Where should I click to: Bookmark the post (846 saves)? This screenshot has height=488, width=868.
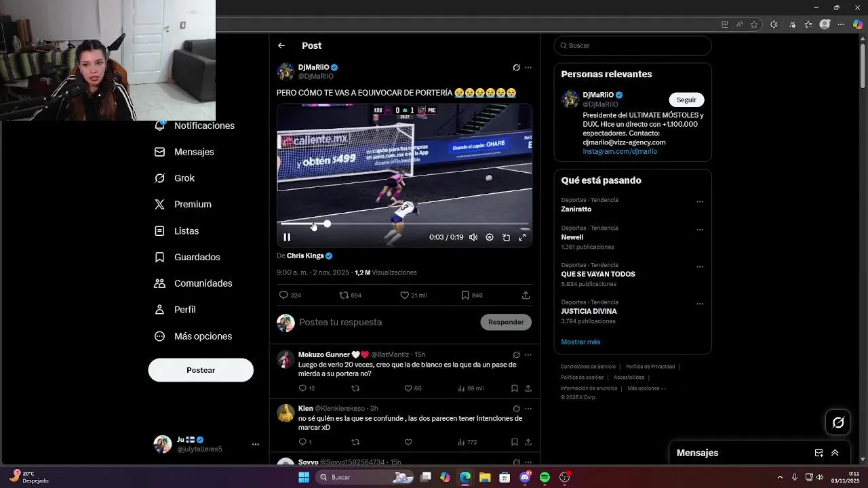tap(465, 296)
